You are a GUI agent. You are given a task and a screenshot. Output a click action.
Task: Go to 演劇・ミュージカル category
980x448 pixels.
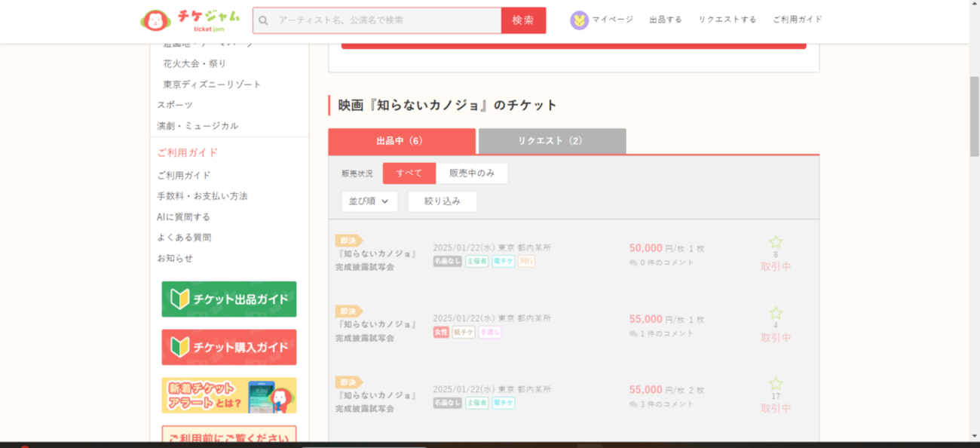click(x=198, y=126)
